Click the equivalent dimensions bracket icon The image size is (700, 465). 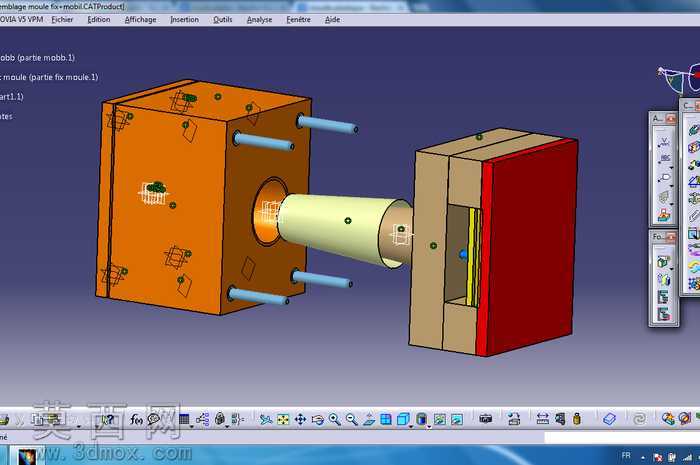coord(238,419)
